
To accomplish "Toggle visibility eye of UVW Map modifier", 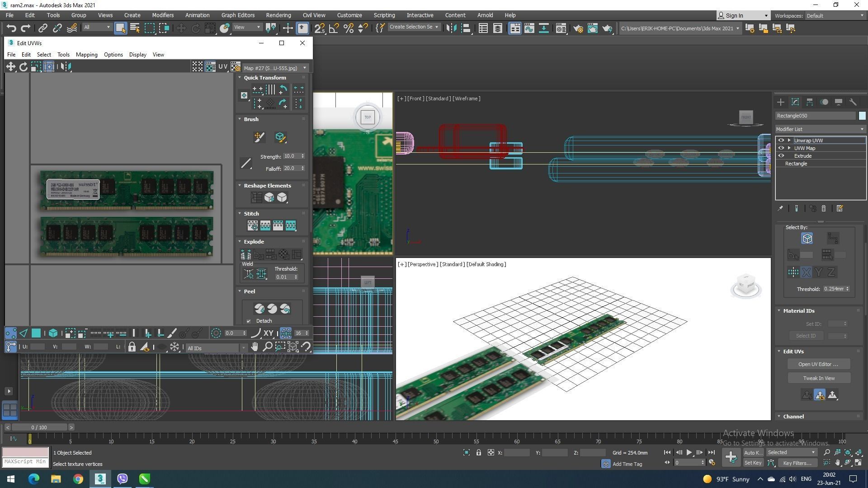I will [781, 148].
